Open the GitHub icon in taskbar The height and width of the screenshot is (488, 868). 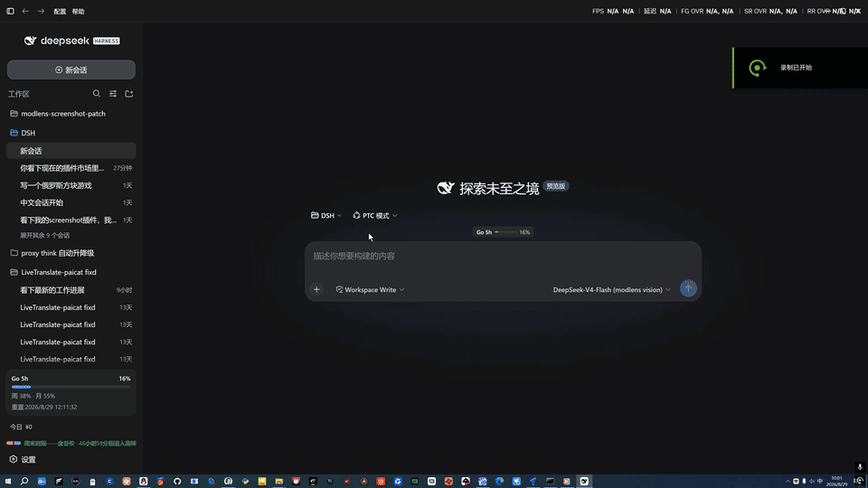click(x=177, y=482)
